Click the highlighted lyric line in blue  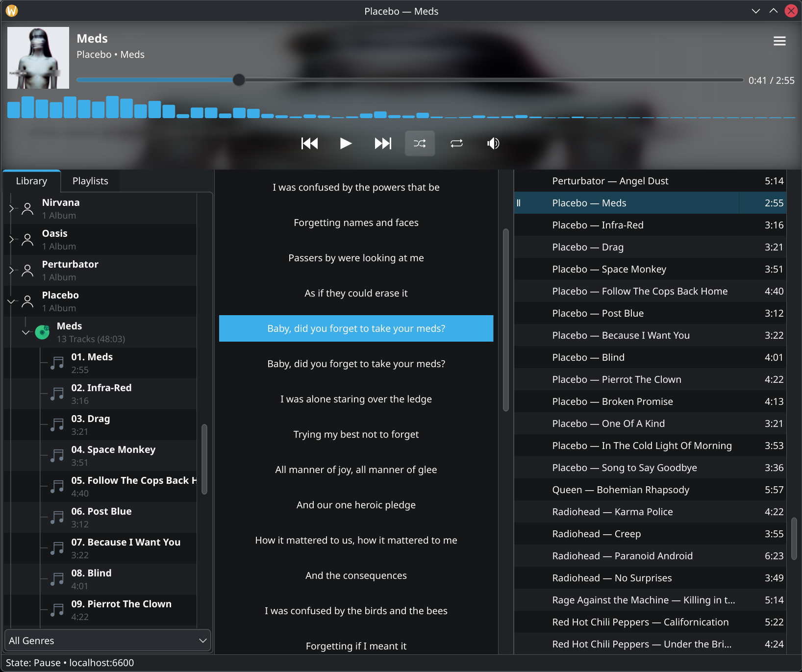pos(356,328)
